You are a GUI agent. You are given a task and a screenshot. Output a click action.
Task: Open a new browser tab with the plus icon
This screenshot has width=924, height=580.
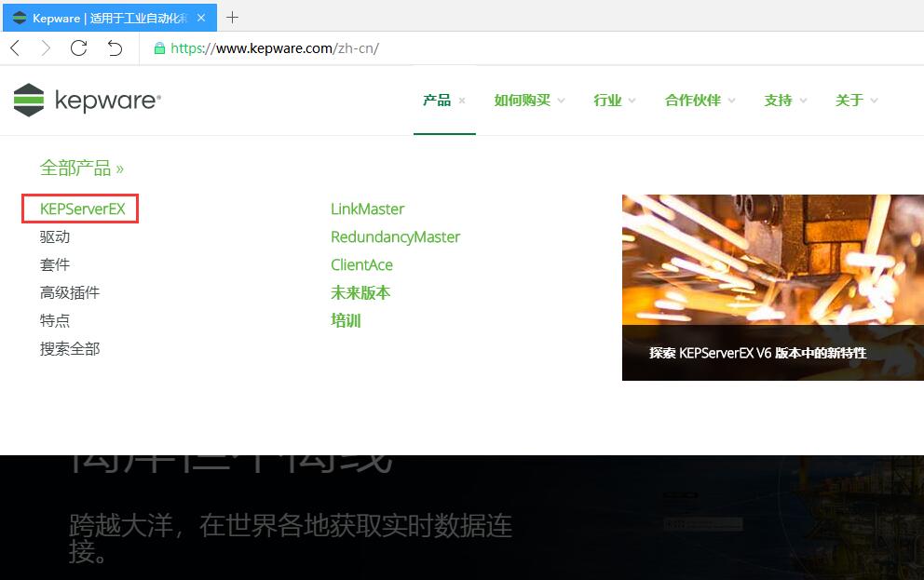coord(232,17)
